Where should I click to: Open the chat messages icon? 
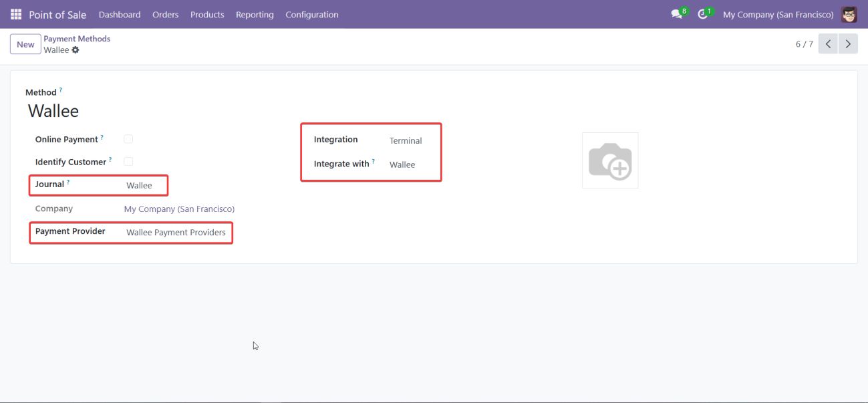(677, 14)
